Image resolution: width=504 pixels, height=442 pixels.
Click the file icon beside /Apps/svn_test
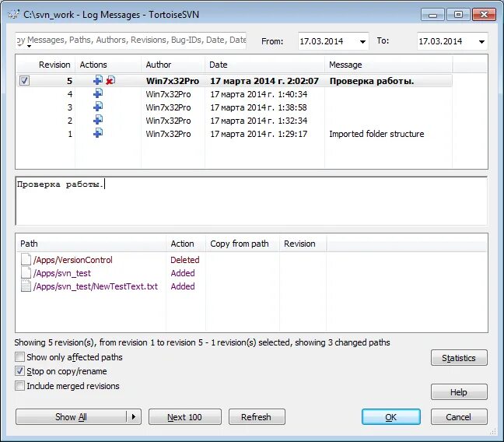click(x=26, y=273)
